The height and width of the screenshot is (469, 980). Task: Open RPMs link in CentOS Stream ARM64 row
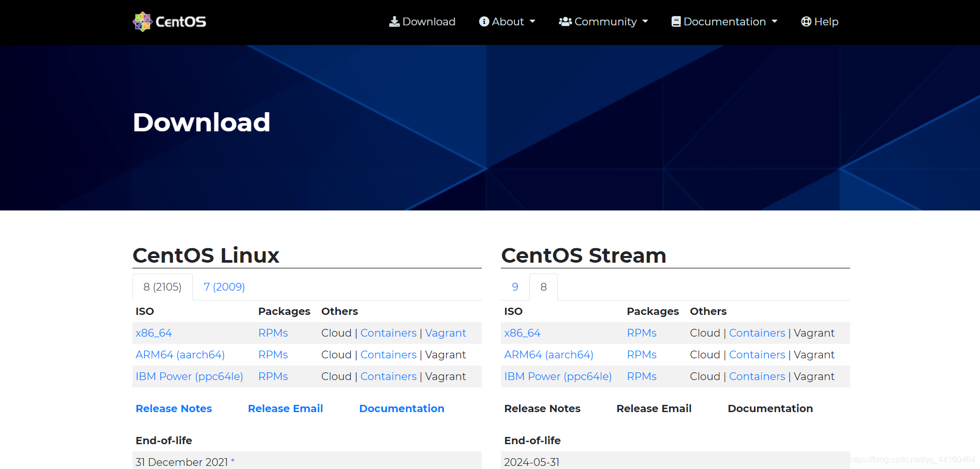pos(642,355)
